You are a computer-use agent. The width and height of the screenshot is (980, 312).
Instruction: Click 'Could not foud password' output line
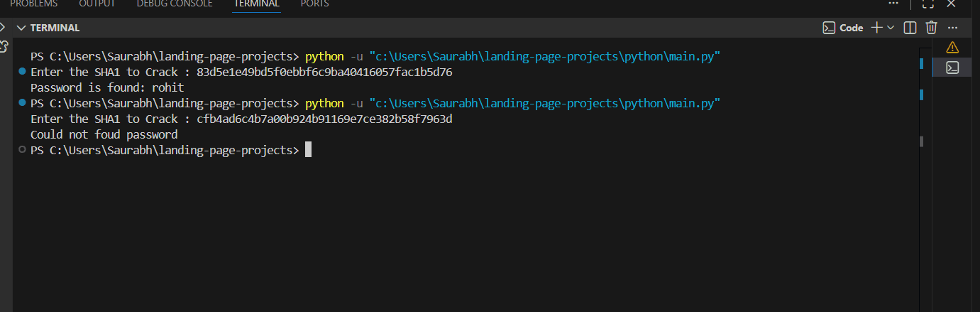pyautogui.click(x=104, y=134)
